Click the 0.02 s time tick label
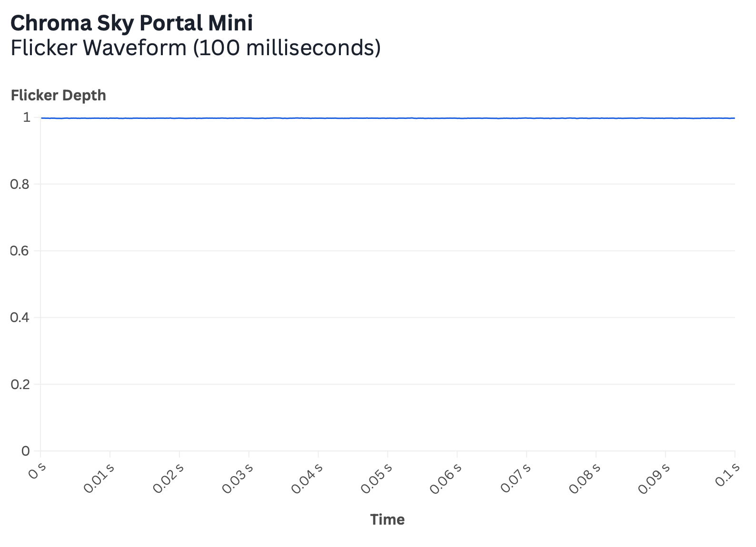 point(168,478)
